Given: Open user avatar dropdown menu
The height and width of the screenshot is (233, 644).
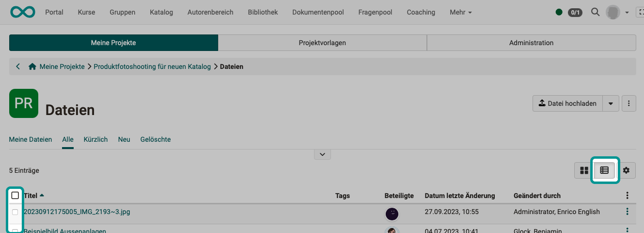Looking at the screenshot, I should (617, 12).
